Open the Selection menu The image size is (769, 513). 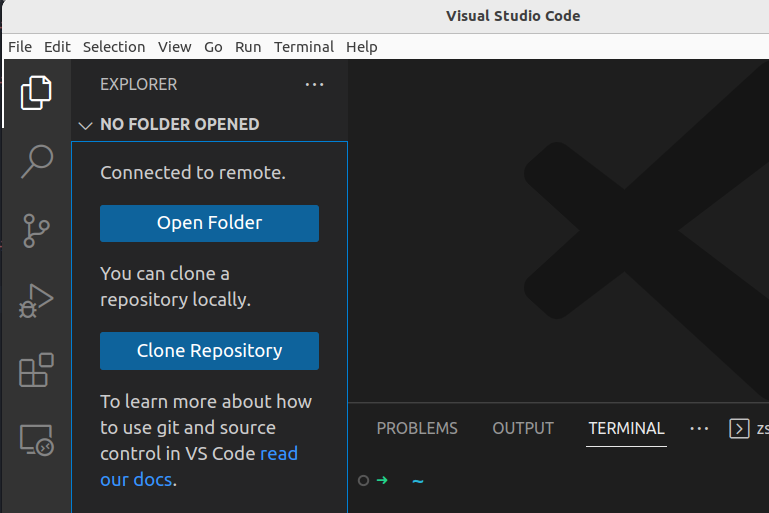pos(114,47)
